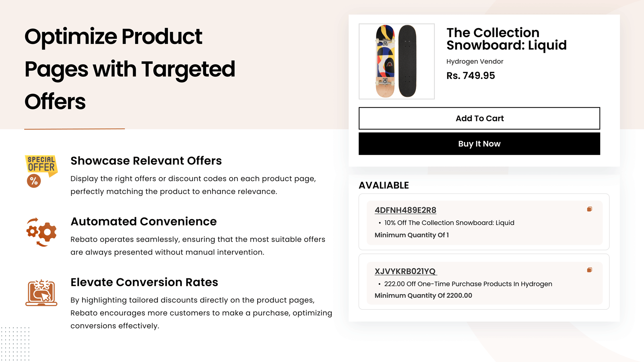Open the 4DFNH489E2R8 offer details
This screenshot has height=362, width=644.
click(x=405, y=210)
